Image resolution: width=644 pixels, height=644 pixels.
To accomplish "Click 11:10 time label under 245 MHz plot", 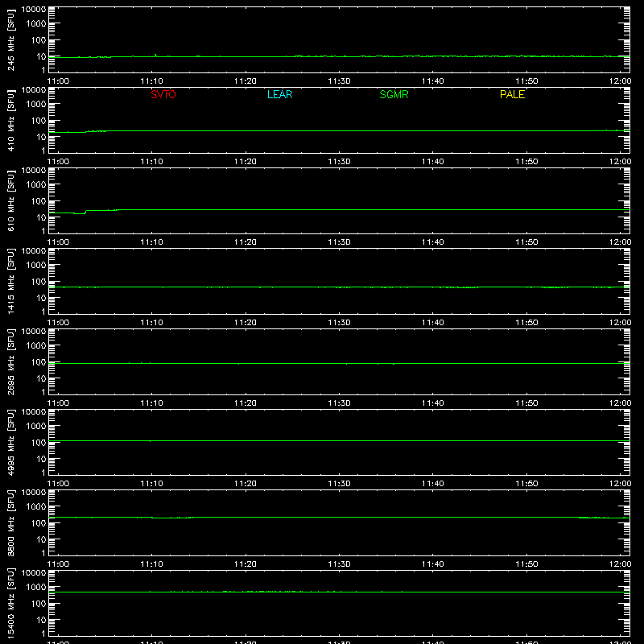I will (x=151, y=81).
